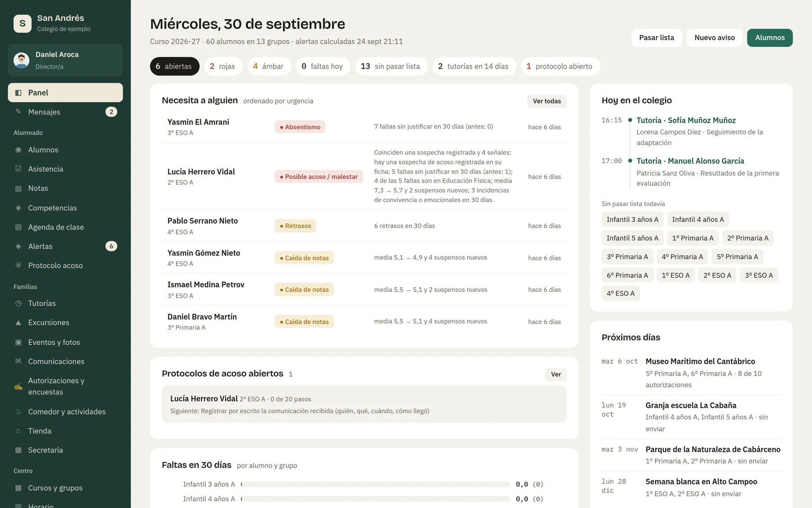Click the Eventos y fotos icon

18,342
